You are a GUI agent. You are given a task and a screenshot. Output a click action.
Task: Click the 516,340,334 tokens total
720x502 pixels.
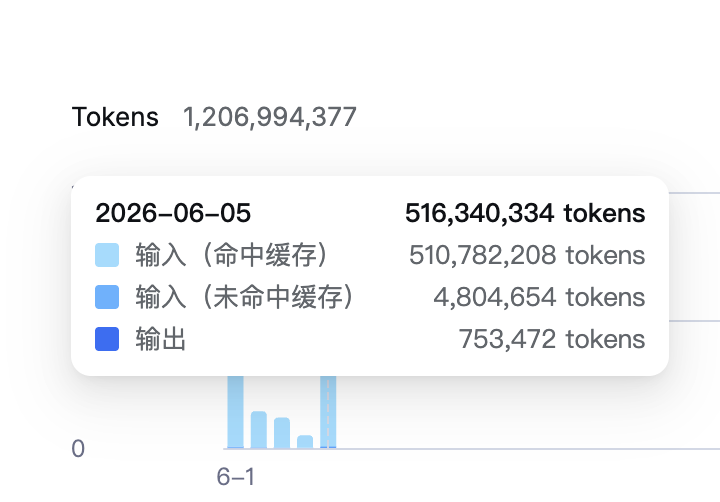click(x=525, y=213)
